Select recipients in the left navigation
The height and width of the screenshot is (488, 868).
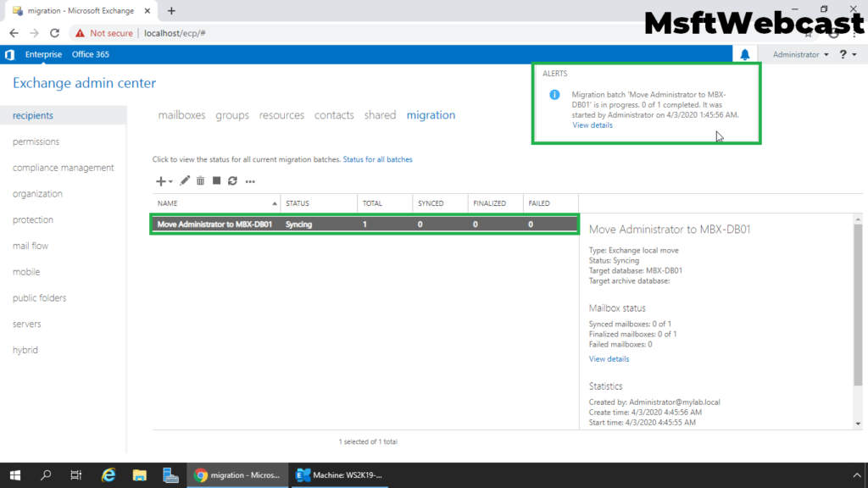(x=63, y=115)
